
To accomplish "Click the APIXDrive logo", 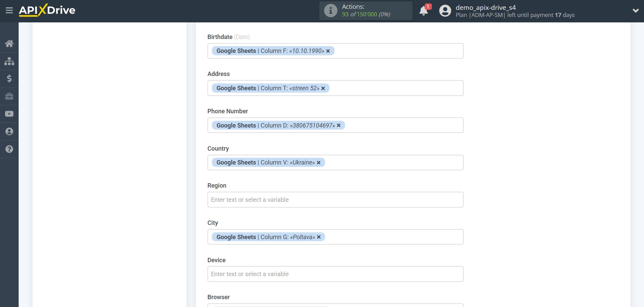I will click(x=47, y=11).
